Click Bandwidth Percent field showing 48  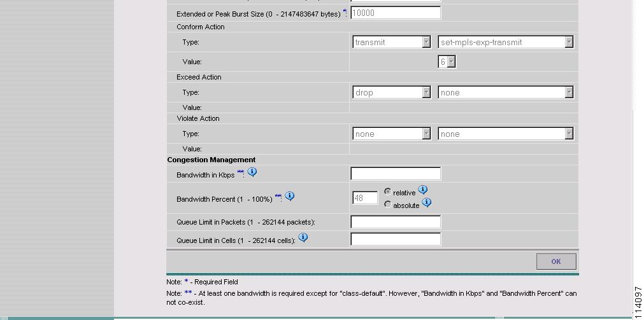point(365,198)
